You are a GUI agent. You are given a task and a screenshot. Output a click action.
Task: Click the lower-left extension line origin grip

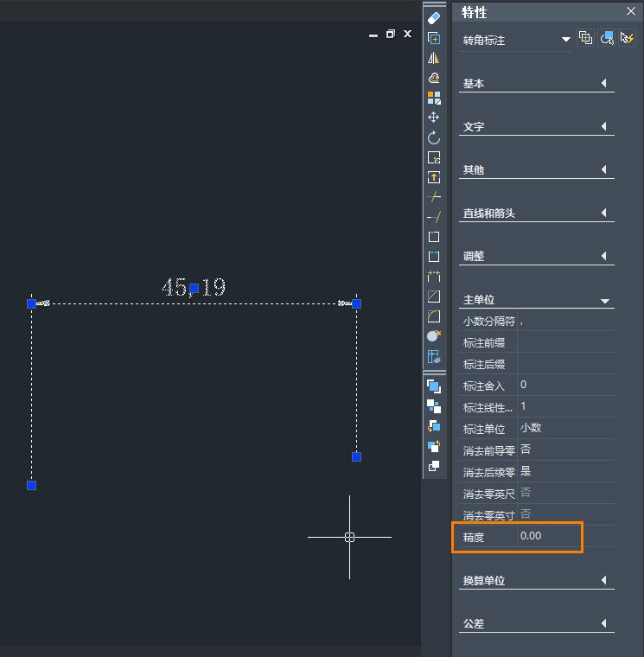31,485
